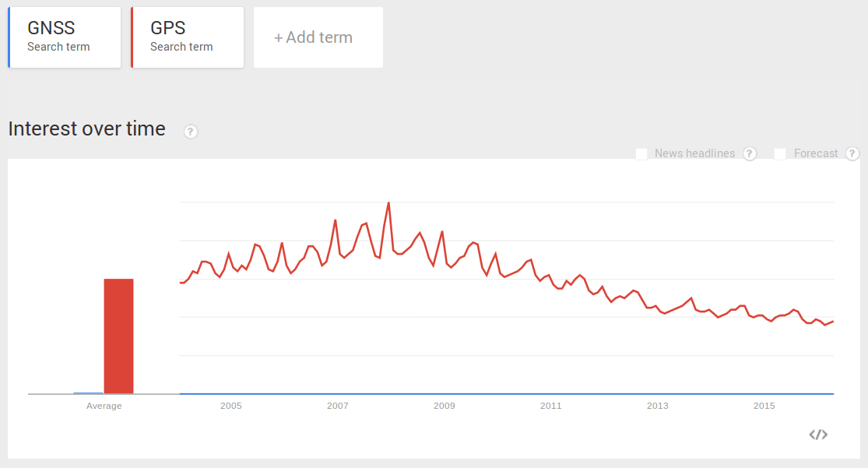Enable the Forecast option

780,153
